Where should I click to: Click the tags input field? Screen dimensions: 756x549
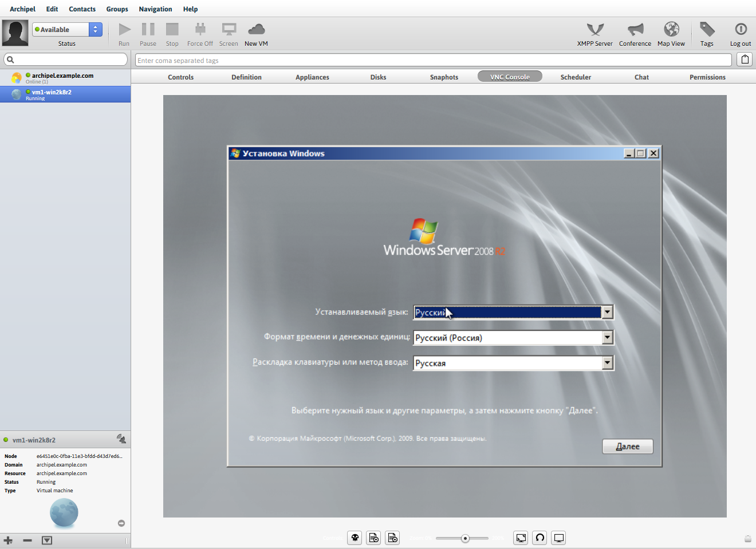434,60
